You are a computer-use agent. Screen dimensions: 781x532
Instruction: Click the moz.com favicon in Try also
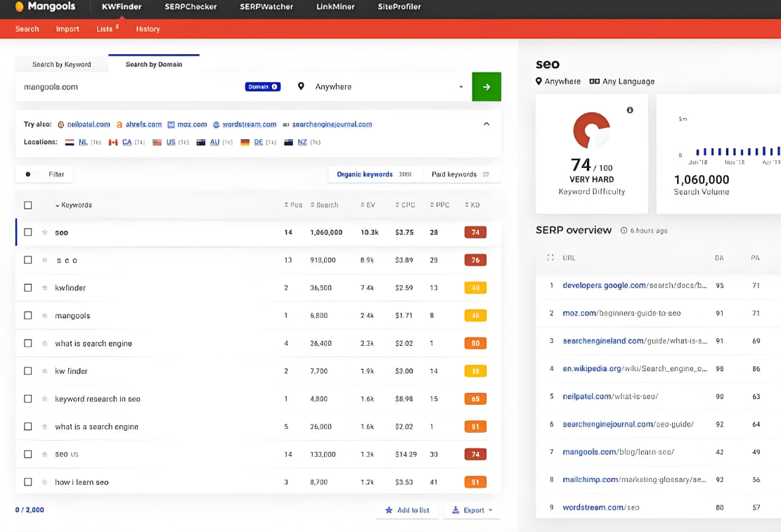coord(171,124)
